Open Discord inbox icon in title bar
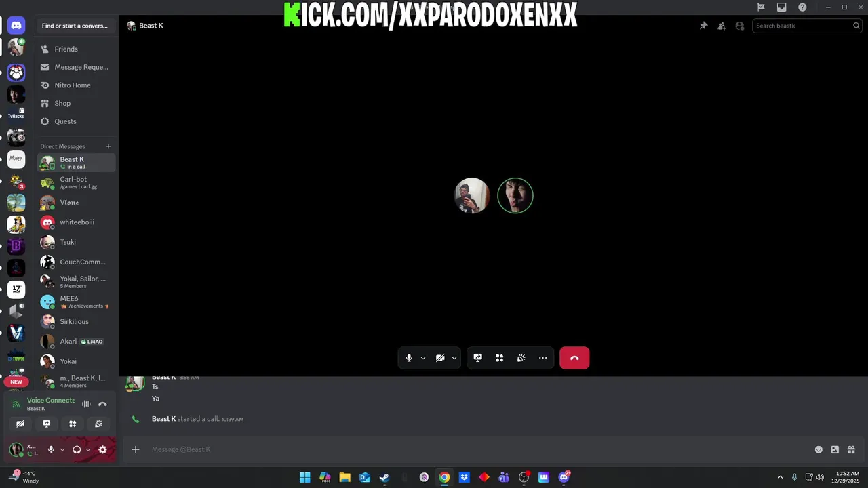The height and width of the screenshot is (488, 868). (782, 7)
